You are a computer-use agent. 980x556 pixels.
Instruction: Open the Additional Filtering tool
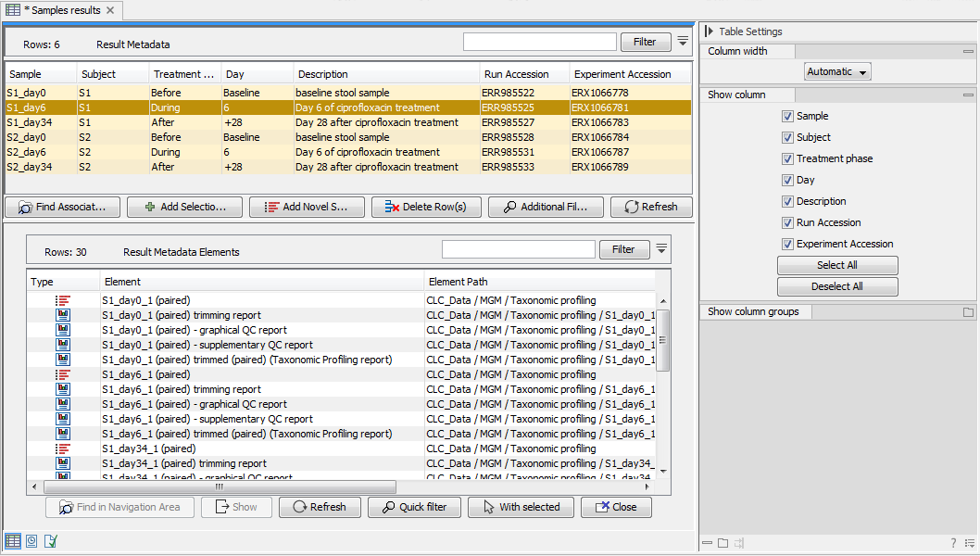(x=546, y=207)
